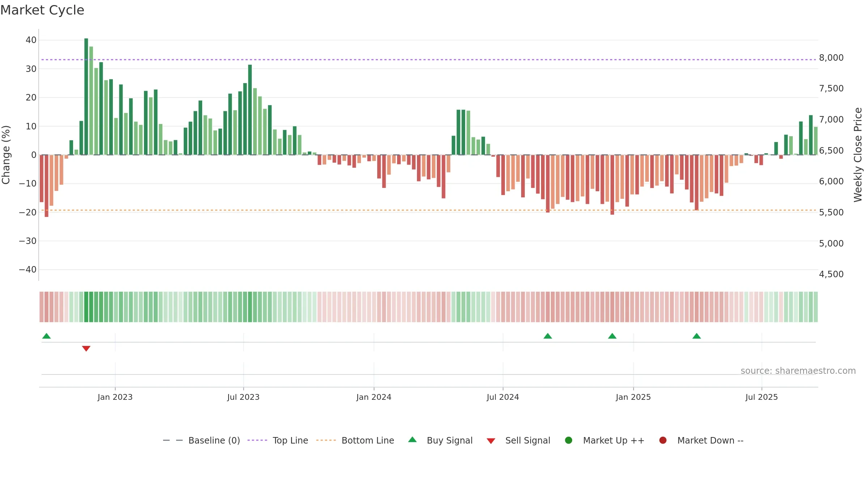This screenshot has height=488, width=868.
Task: Click the −40 tick on left axis
Action: pos(28,270)
